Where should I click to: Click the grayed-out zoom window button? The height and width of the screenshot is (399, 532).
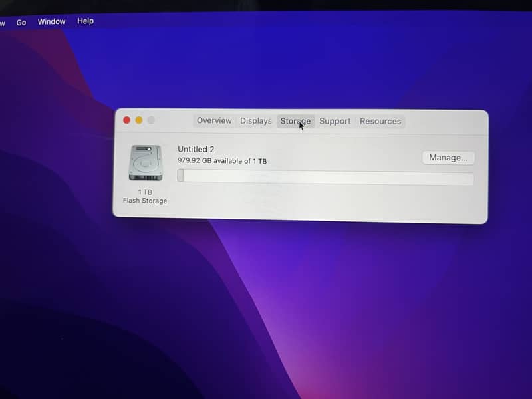[151, 120]
